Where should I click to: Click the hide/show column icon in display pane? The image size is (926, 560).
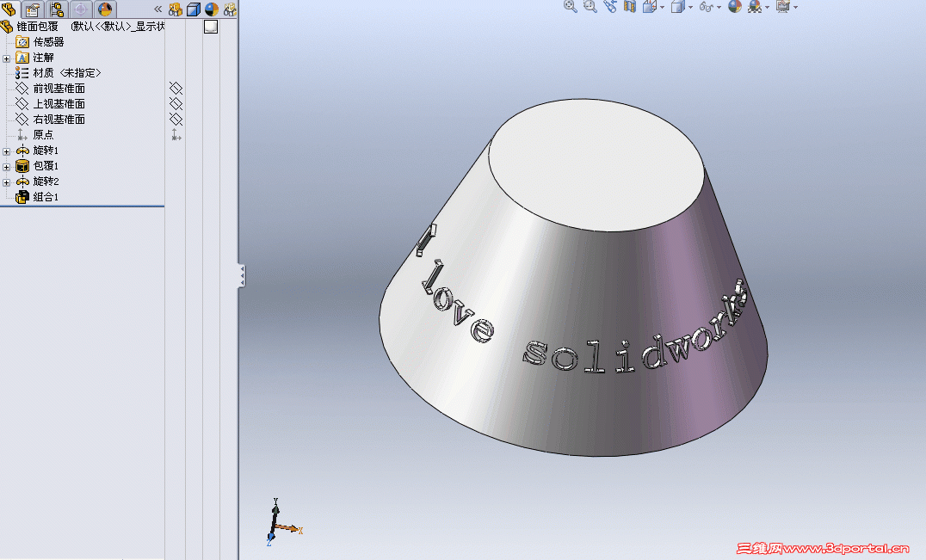coord(176,9)
